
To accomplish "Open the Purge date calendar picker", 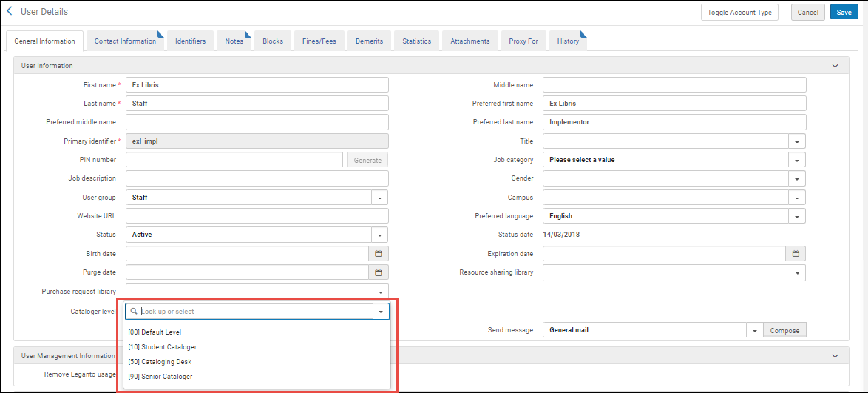I will pyautogui.click(x=379, y=272).
